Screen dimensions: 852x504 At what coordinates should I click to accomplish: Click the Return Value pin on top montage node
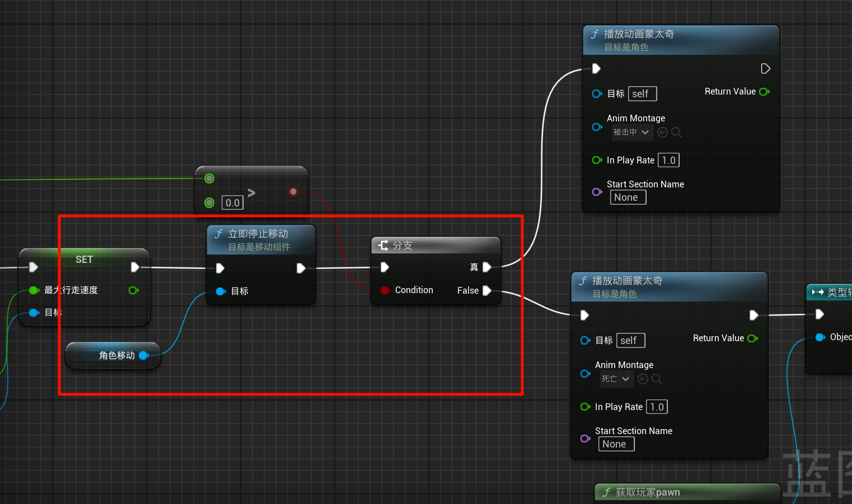(764, 92)
